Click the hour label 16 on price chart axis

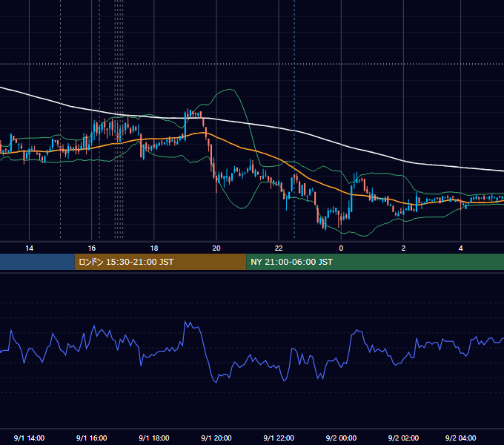coord(92,248)
